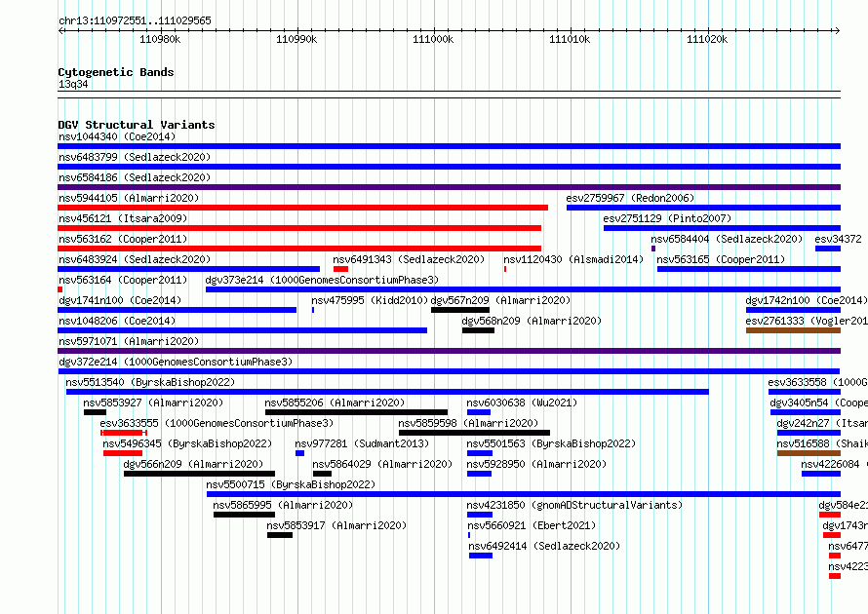Click the Cytogenetic Bands track title

point(116,72)
